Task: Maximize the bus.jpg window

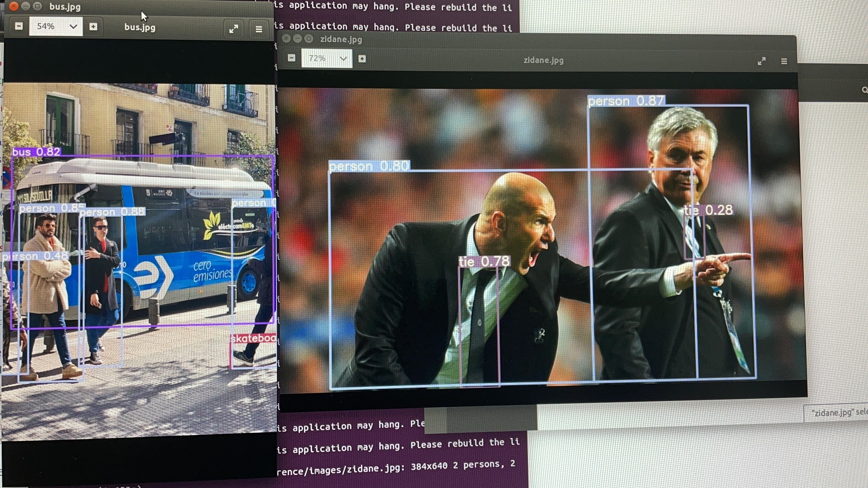Action: pos(38,6)
